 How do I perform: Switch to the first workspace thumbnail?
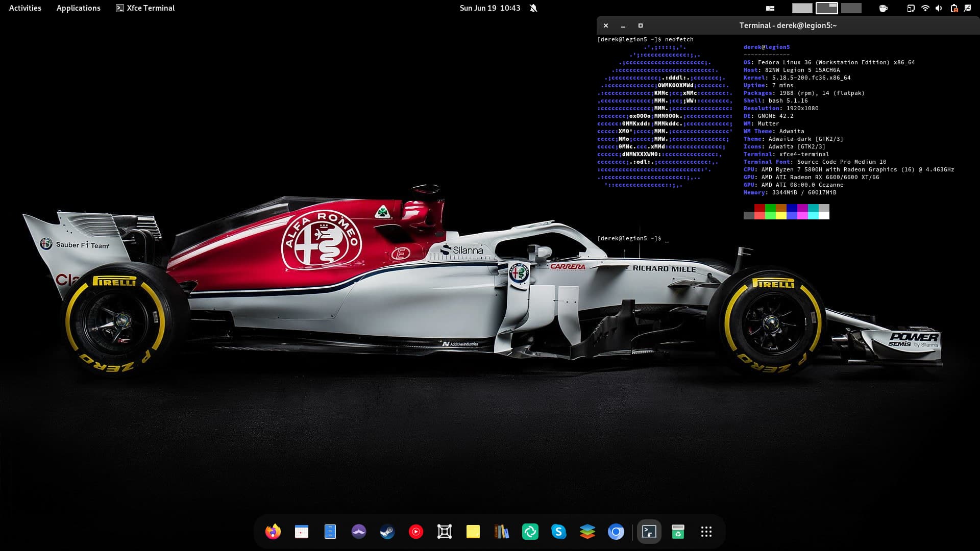(802, 8)
